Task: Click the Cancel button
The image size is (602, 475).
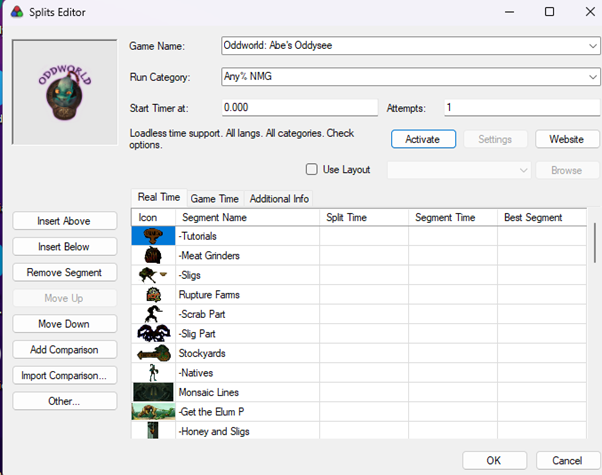Action: [567, 460]
